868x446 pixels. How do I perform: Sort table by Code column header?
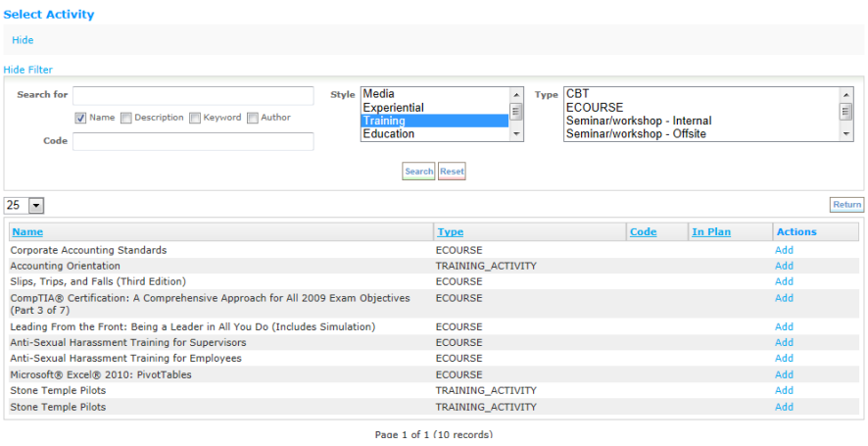tap(644, 232)
